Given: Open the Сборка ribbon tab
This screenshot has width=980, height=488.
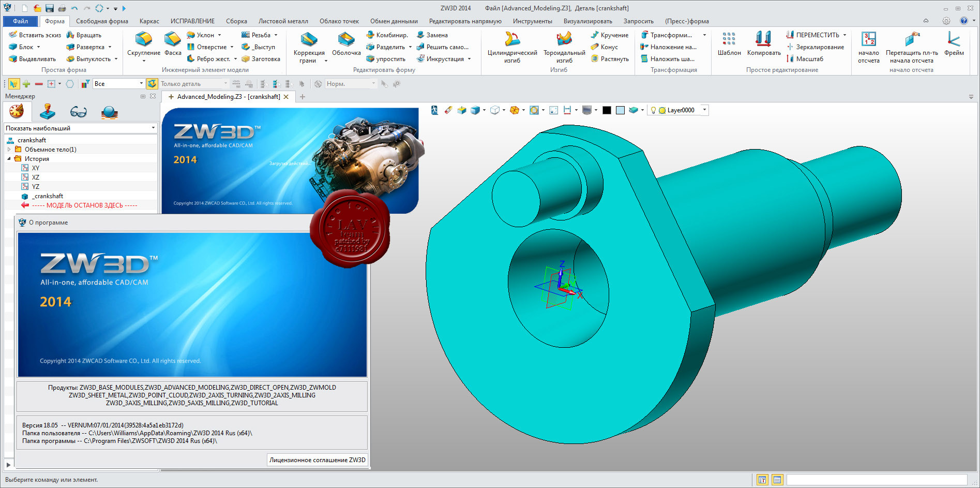Looking at the screenshot, I should click(236, 21).
